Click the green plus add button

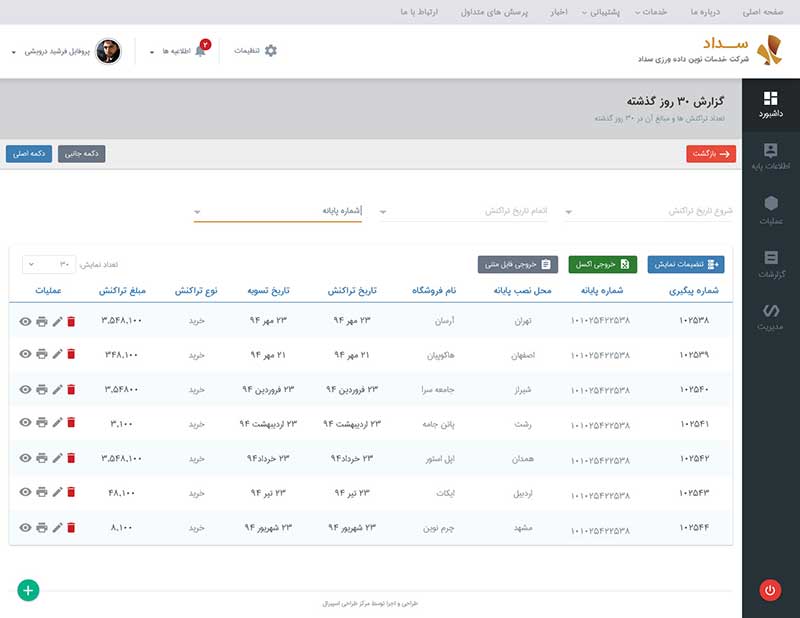coord(28,590)
